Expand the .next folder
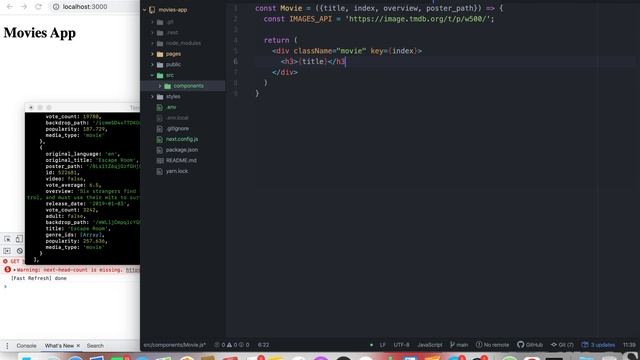This screenshot has height=360, width=640. pyautogui.click(x=152, y=33)
